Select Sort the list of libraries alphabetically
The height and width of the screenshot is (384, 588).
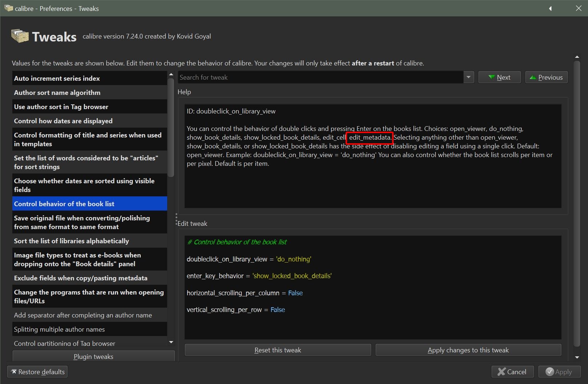[x=90, y=241]
